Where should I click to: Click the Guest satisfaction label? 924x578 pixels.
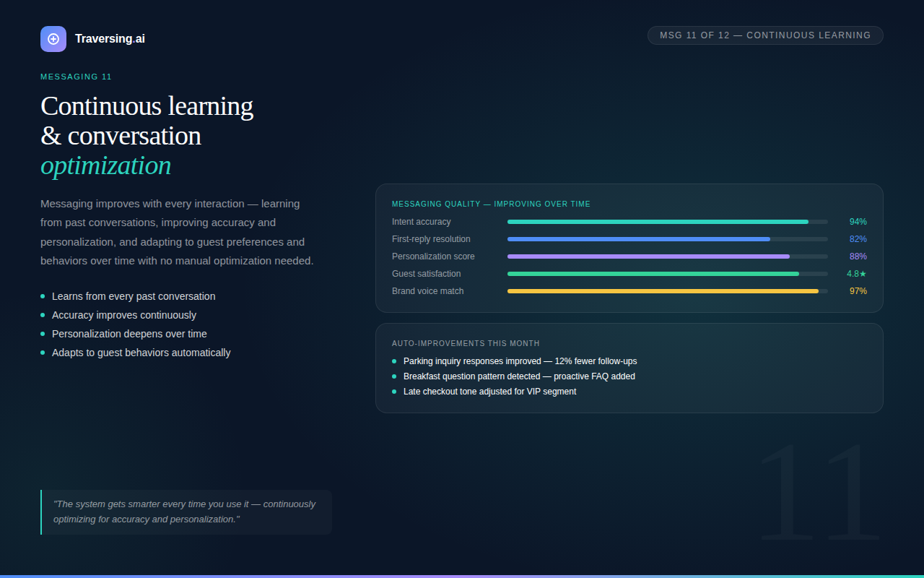pos(426,274)
